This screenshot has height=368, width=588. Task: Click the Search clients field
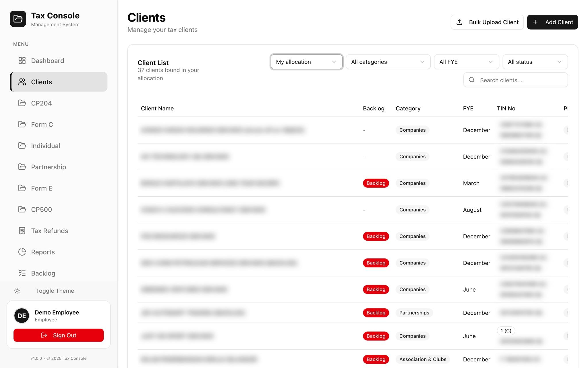tap(515, 80)
